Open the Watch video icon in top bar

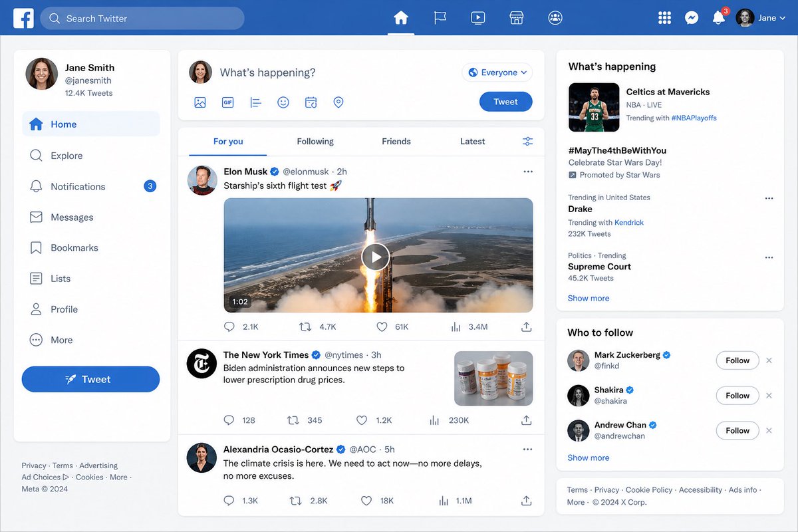[x=478, y=18]
